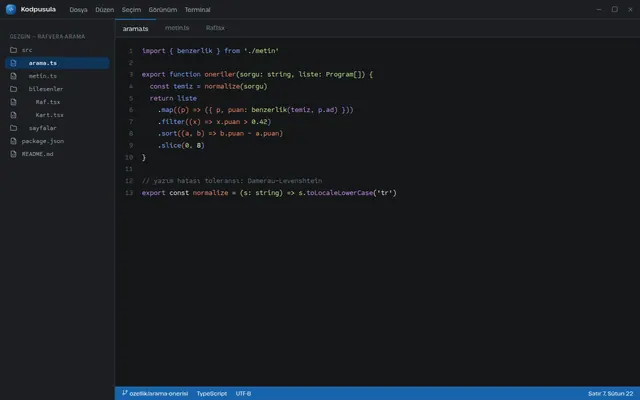
Task: Maximize the Kodpusula window
Action: pos(614,9)
